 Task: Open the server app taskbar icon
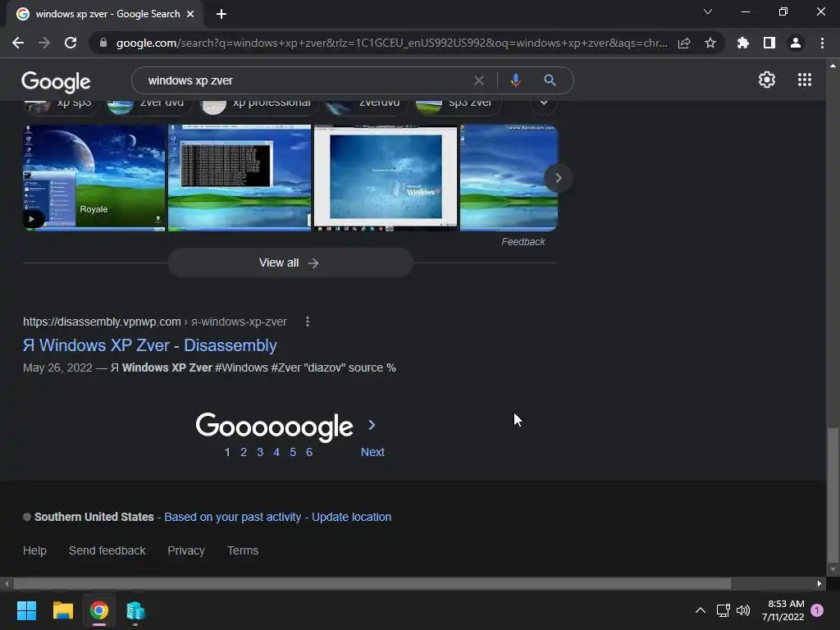[135, 610]
